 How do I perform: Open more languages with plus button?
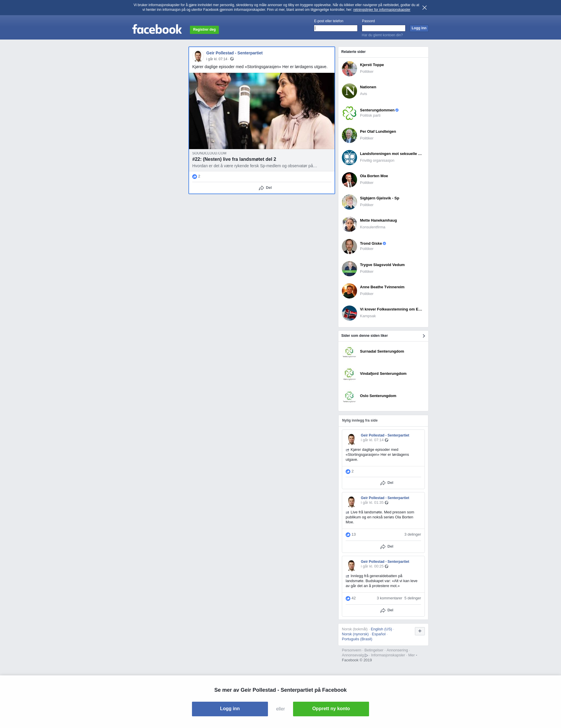419,631
